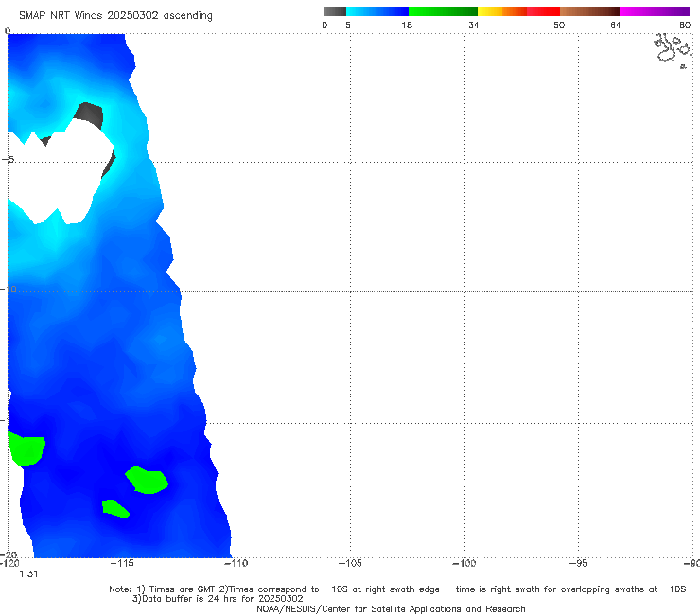Click the longitude label '-100'
This screenshot has height=615, width=700.
click(x=464, y=563)
